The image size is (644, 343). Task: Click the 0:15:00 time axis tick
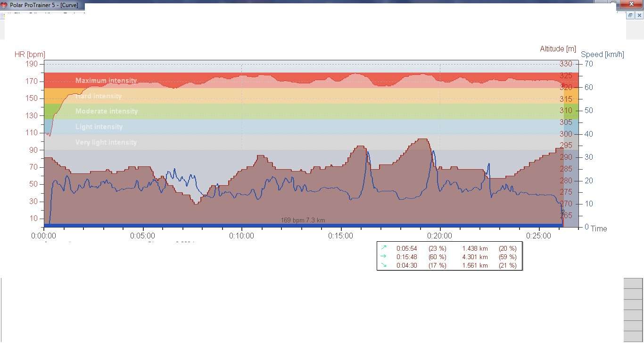coord(341,236)
